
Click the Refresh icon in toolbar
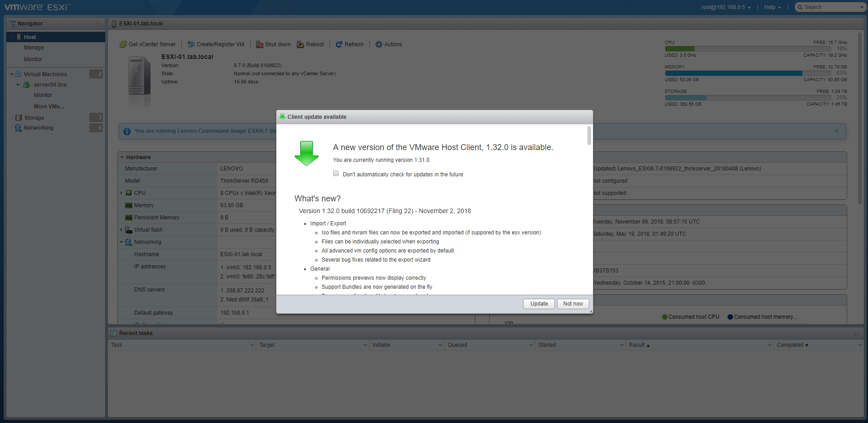coord(339,44)
